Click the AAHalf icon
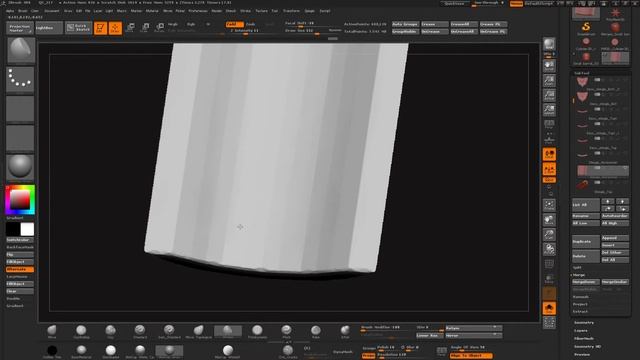 [549, 110]
